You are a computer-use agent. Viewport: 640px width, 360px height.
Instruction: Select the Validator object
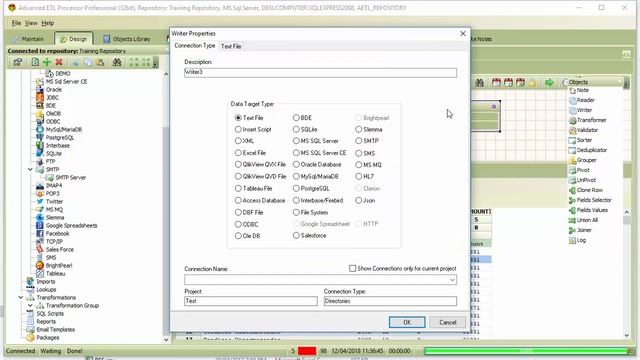(x=584, y=130)
